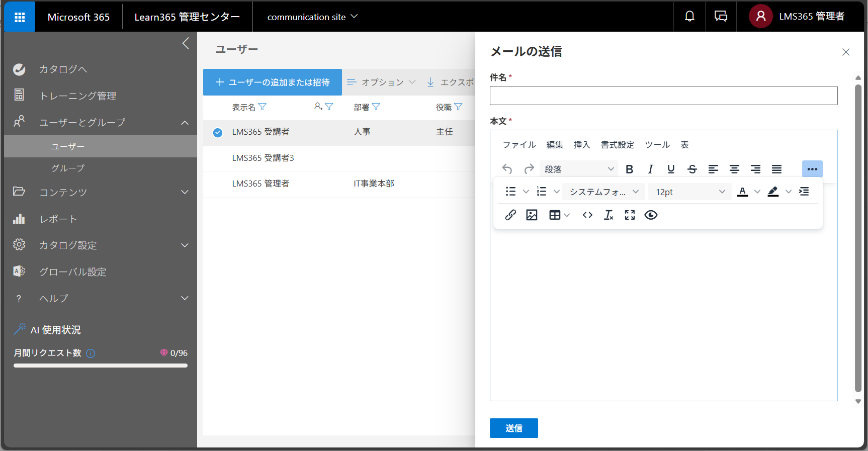The width and height of the screenshot is (868, 451).
Task: Filter the 表示名 column
Action: [263, 107]
